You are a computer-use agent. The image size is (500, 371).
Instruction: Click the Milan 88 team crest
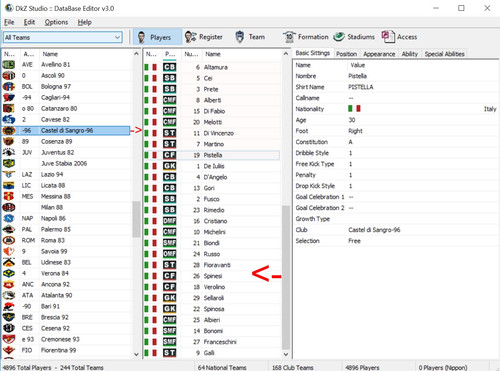(9, 208)
